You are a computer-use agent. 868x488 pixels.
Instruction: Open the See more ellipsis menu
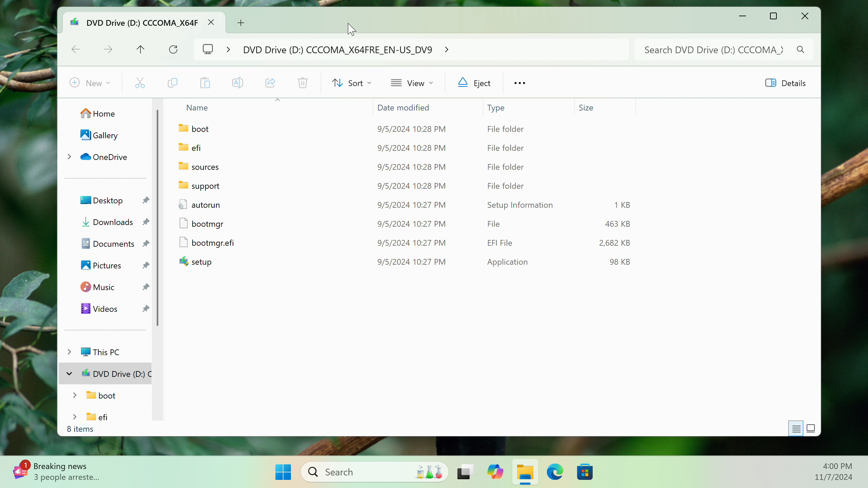(x=519, y=83)
